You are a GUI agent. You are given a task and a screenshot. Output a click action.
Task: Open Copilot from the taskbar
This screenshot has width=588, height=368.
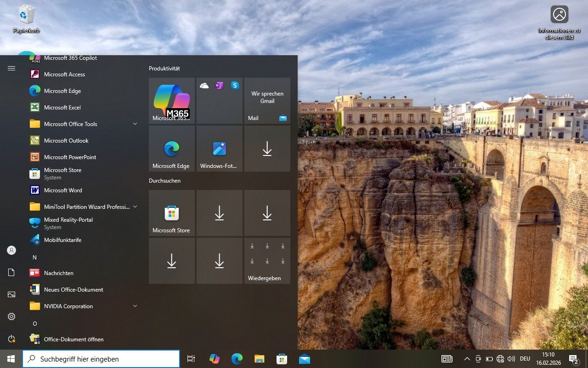coord(214,359)
